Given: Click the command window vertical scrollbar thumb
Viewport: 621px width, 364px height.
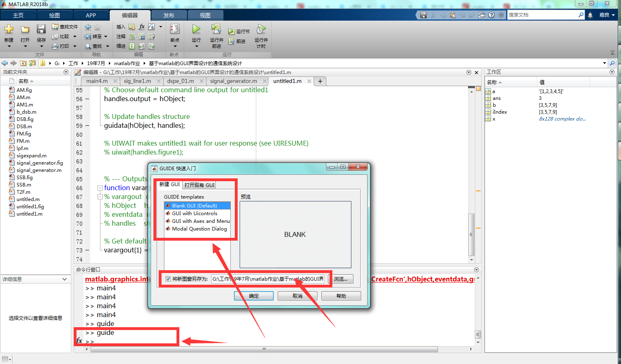Looking at the screenshot, I should tap(478, 334).
